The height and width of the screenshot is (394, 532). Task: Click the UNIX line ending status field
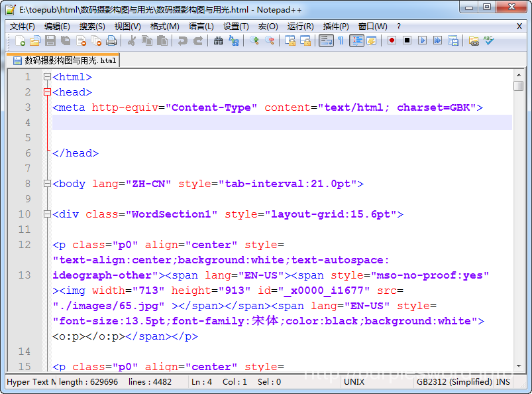[x=354, y=382]
